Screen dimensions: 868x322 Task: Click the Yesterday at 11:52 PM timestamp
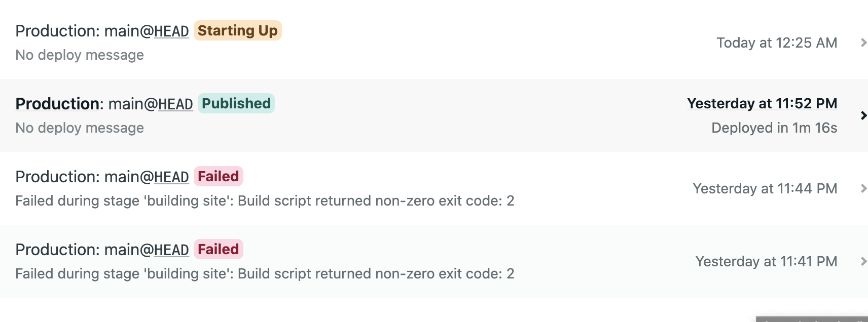[x=762, y=103]
